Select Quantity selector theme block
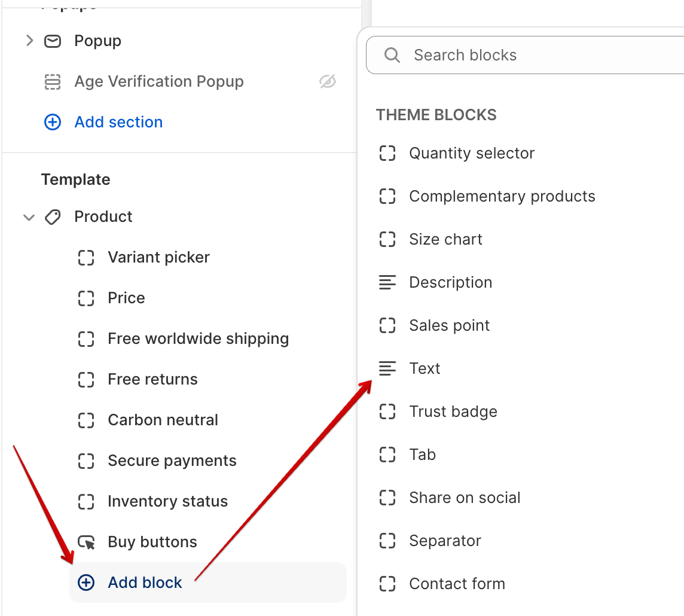 tap(471, 153)
